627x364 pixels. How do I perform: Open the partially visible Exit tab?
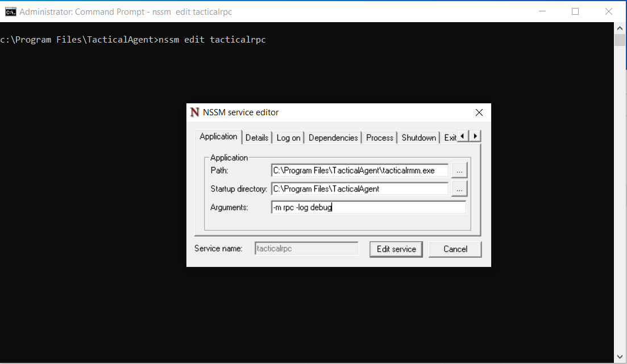tap(450, 138)
